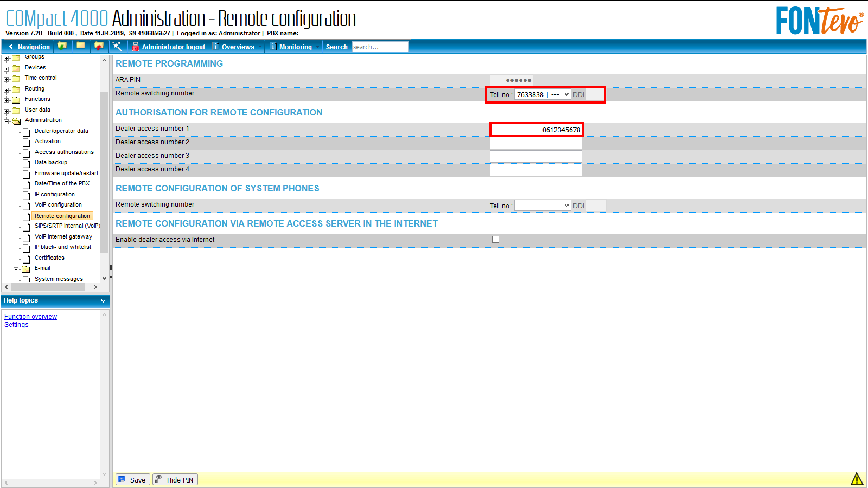868x488 pixels.
Task: Open the Function overview help link
Action: 30,317
